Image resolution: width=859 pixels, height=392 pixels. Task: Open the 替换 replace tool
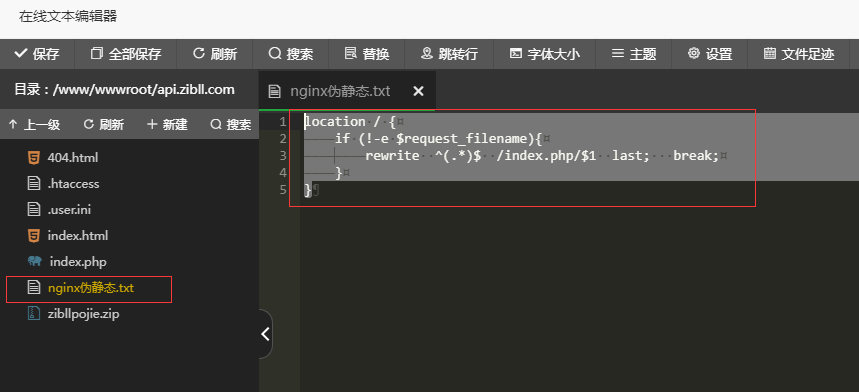click(x=366, y=54)
